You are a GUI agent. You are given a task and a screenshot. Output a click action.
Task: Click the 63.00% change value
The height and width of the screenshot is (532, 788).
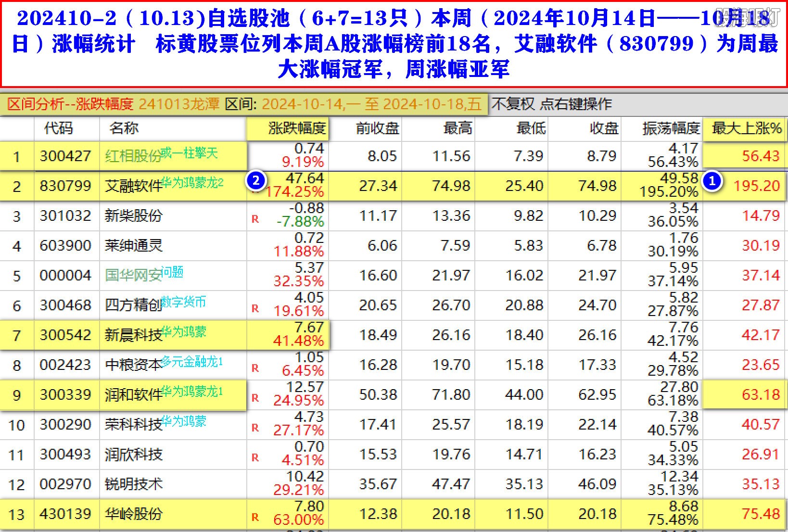pyautogui.click(x=299, y=520)
